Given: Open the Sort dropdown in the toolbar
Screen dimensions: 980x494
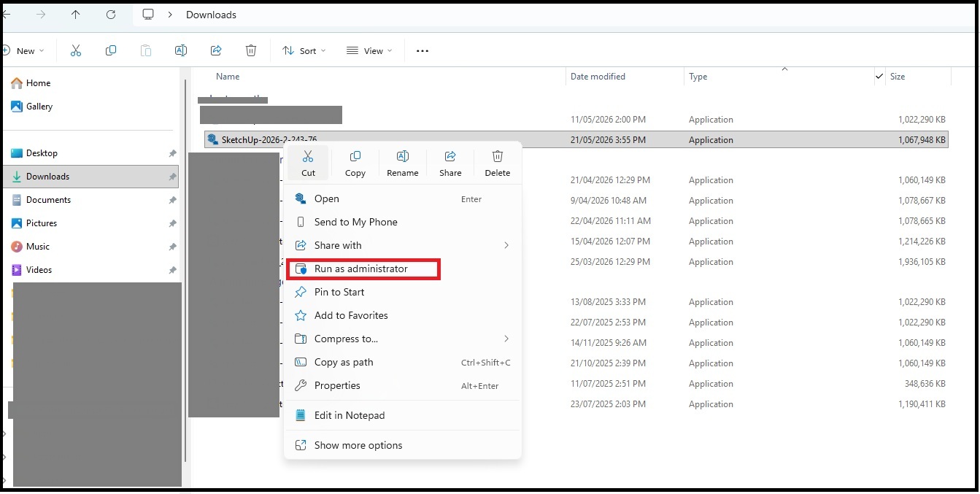Looking at the screenshot, I should click(304, 50).
